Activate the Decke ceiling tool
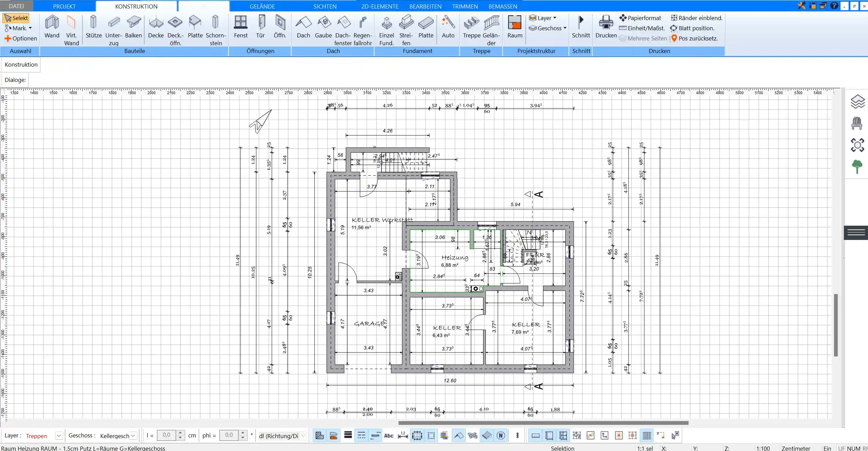This screenshot has height=451, width=868. [x=156, y=27]
